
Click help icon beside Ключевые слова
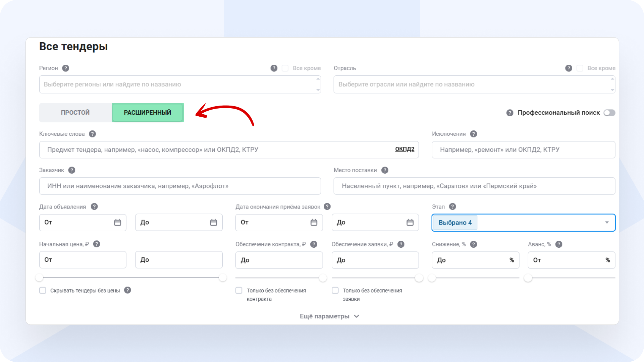[92, 134]
